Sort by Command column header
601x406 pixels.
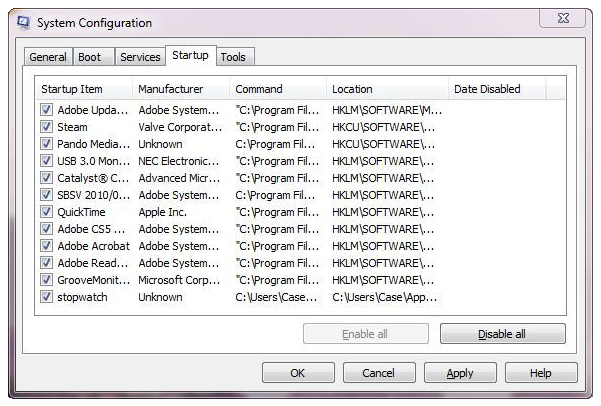pos(278,89)
